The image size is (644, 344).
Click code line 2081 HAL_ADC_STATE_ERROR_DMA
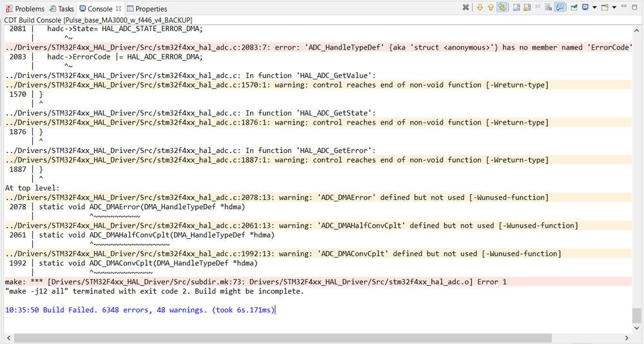click(106, 29)
